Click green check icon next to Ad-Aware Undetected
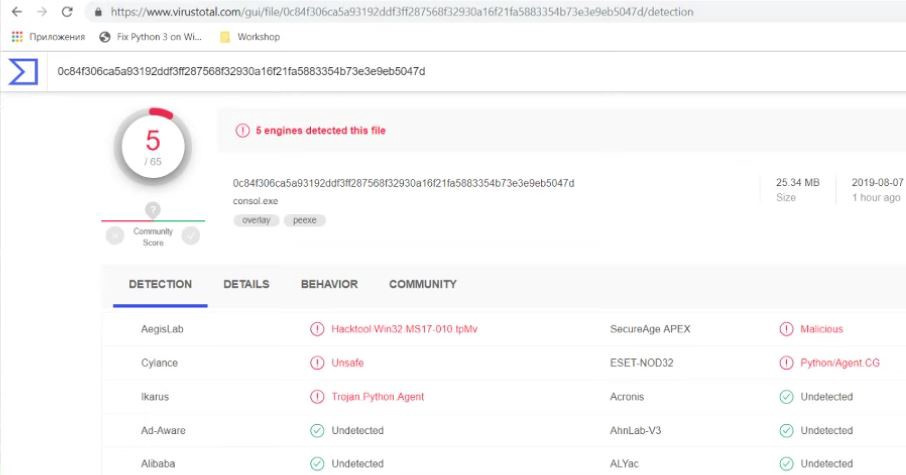Screen dimensions: 906x475 click(317, 431)
